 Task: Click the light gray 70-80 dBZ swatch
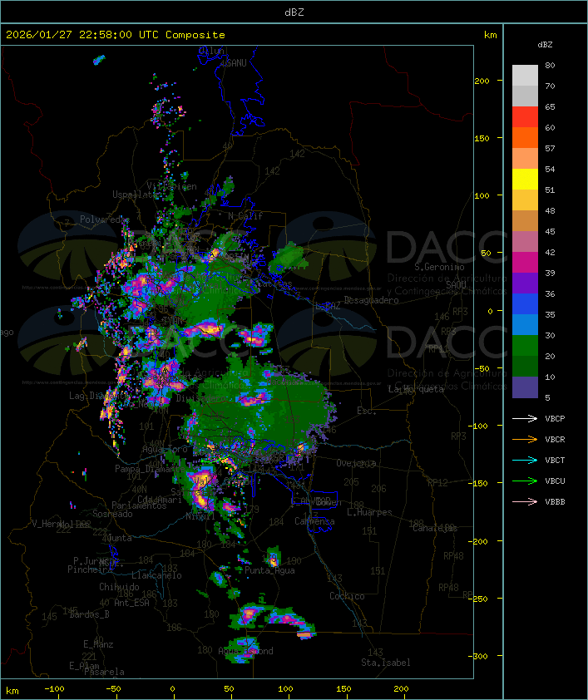(525, 76)
